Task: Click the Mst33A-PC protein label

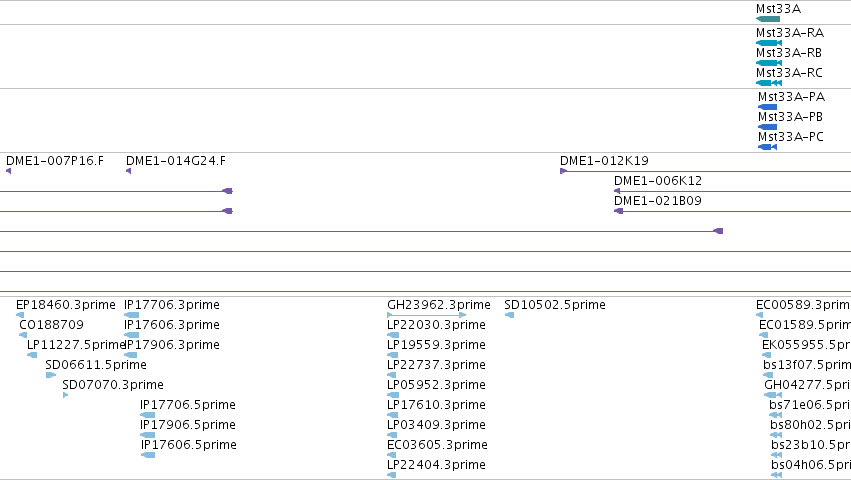Action: coord(791,137)
